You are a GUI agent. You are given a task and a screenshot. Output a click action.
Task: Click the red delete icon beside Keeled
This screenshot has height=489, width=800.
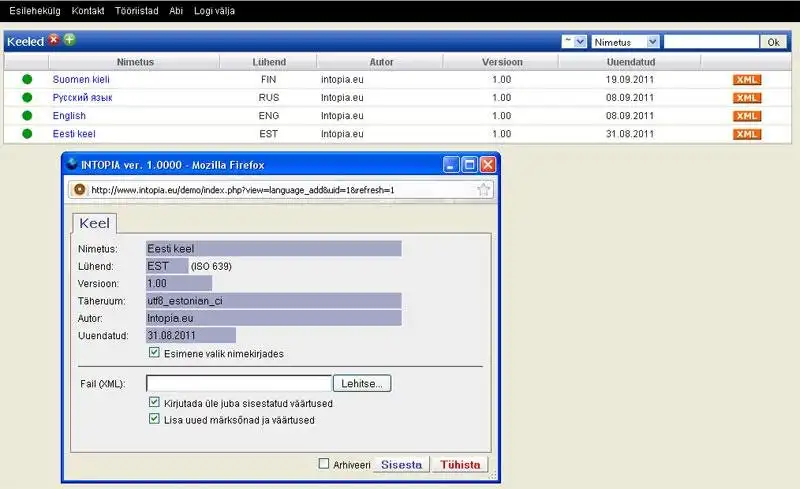pyautogui.click(x=54, y=40)
